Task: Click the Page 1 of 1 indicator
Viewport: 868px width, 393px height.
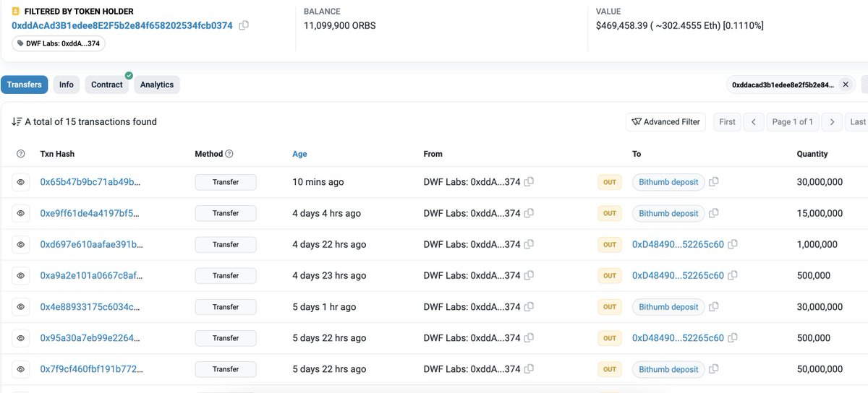Action: tap(793, 122)
